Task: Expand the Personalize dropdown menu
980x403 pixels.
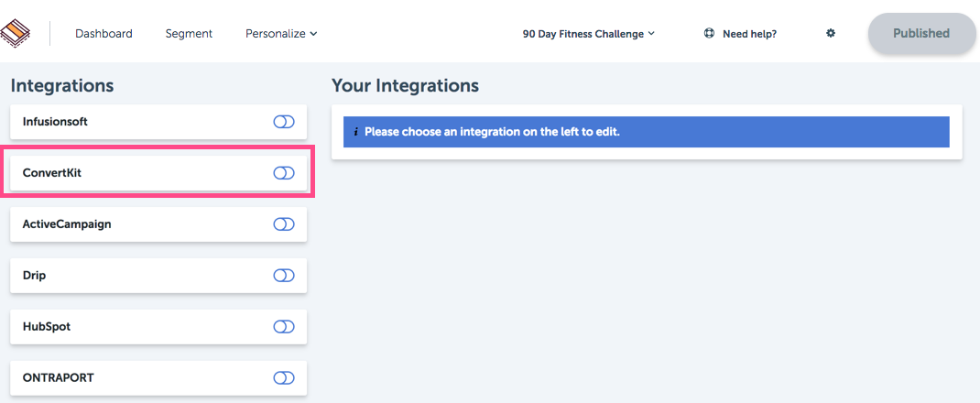Action: click(x=281, y=34)
